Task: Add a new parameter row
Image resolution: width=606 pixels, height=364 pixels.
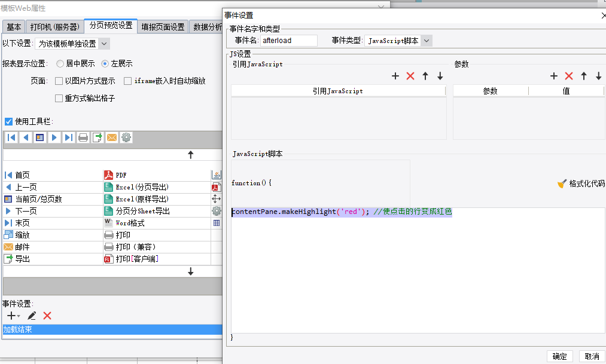Action: (x=554, y=76)
